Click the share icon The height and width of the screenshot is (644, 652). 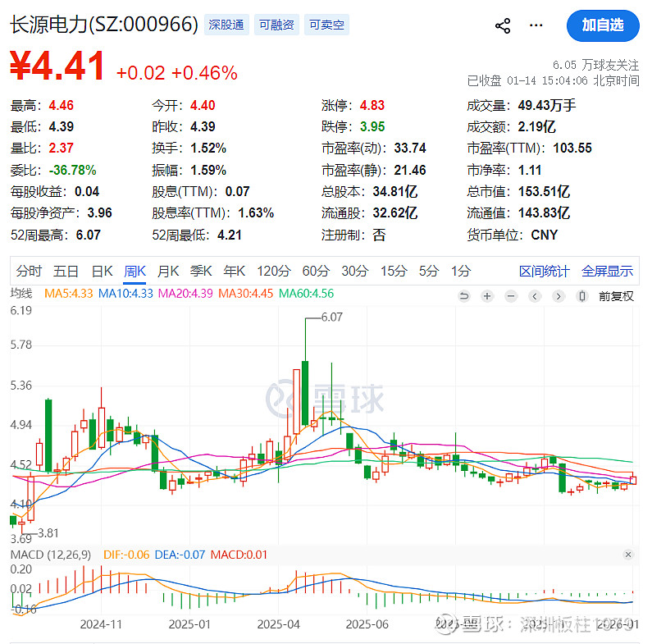(502, 25)
